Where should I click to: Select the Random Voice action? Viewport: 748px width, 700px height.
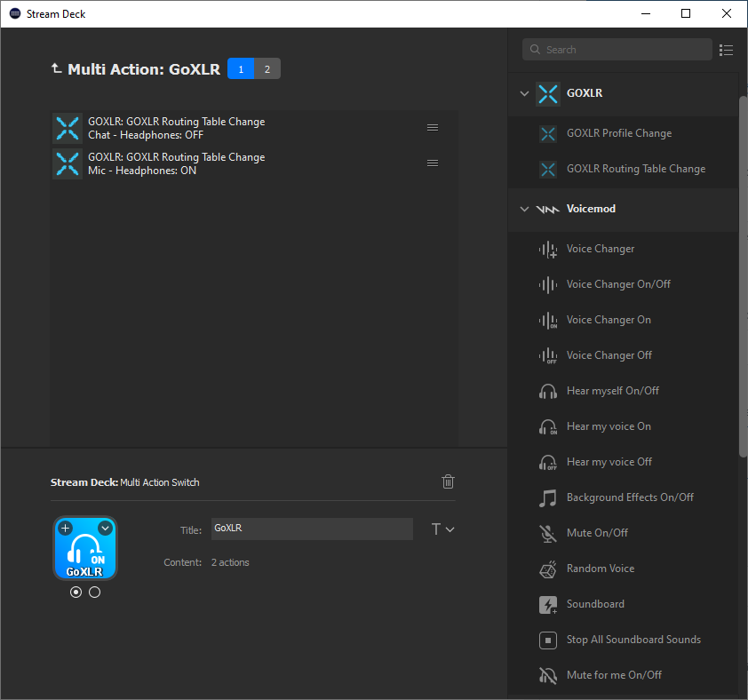tap(624, 569)
